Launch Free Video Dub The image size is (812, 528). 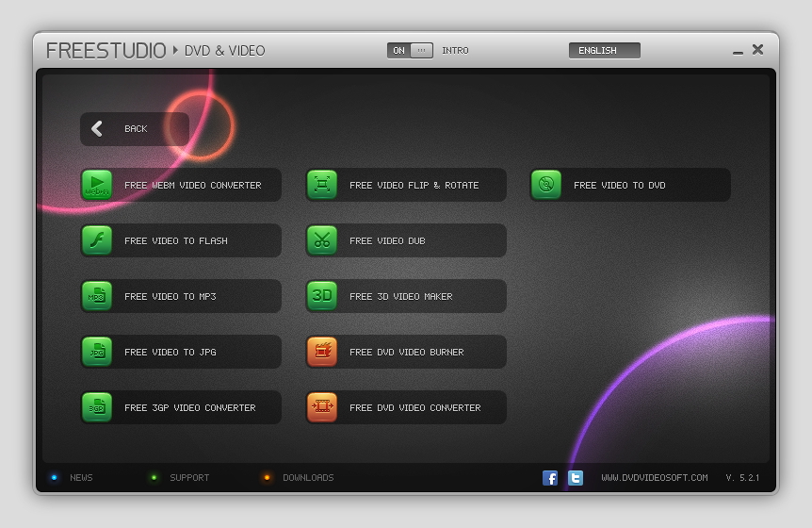click(x=406, y=240)
